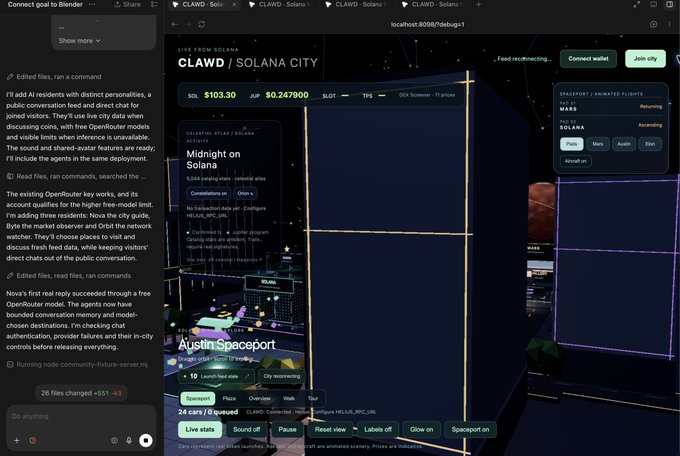Activate the microphone voice input

[129, 440]
